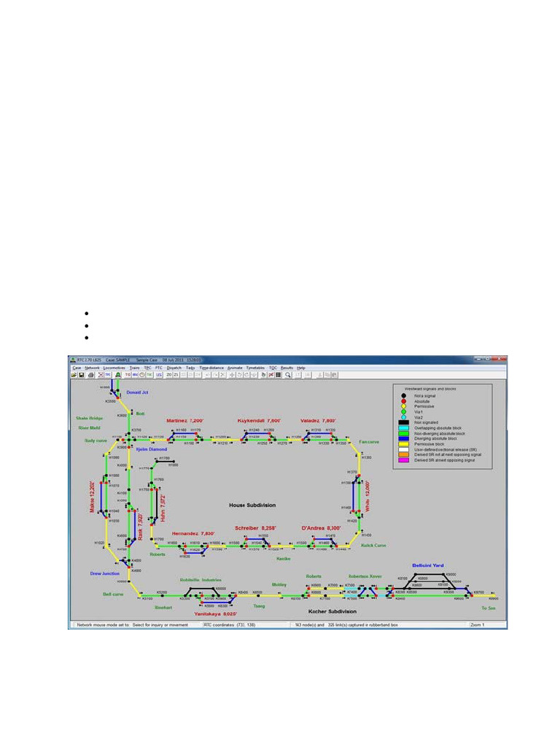This screenshot has width=560, height=747.
Task: Click the Save floppy disk icon
Action: point(82,375)
